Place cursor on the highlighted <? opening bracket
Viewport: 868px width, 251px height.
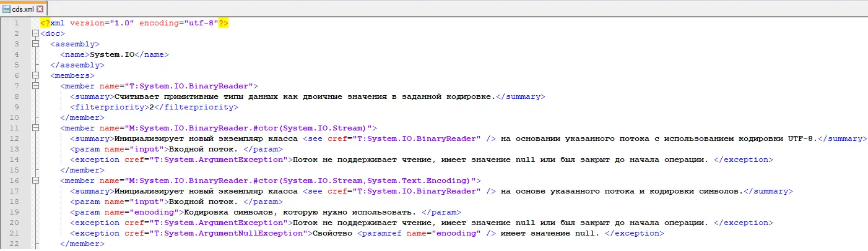[45, 23]
